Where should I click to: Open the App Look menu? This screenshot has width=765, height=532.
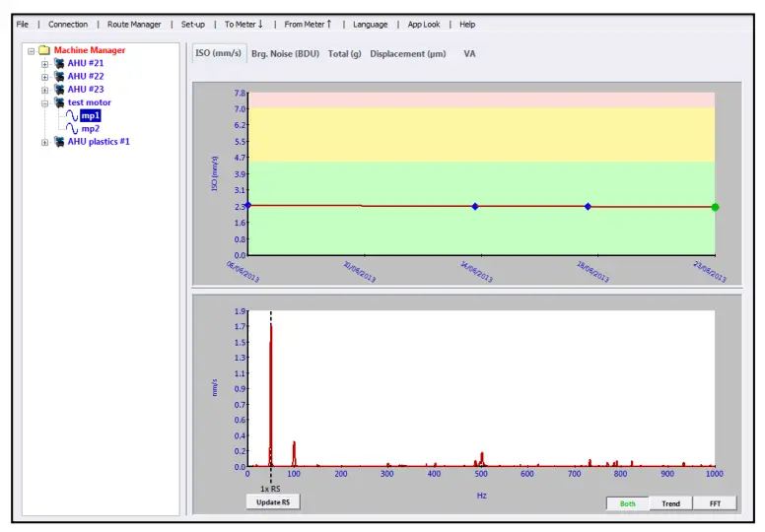click(x=424, y=25)
